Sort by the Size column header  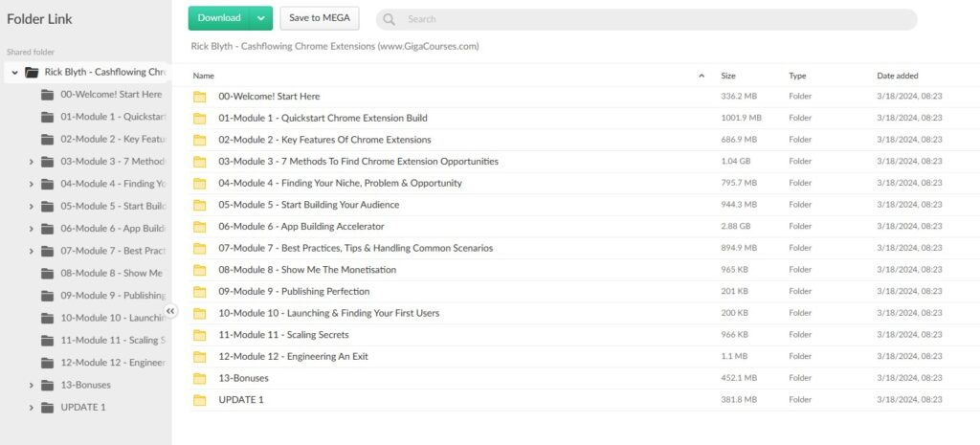[x=728, y=76]
